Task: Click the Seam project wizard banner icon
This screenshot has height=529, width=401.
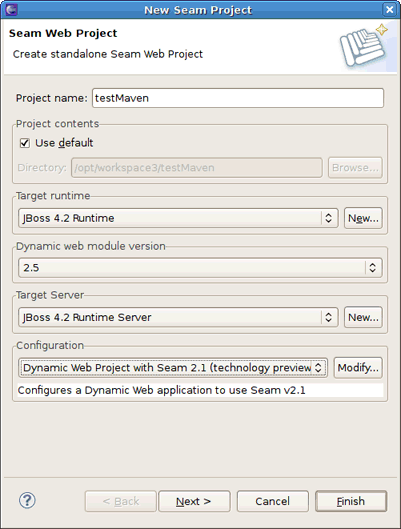Action: click(x=364, y=46)
